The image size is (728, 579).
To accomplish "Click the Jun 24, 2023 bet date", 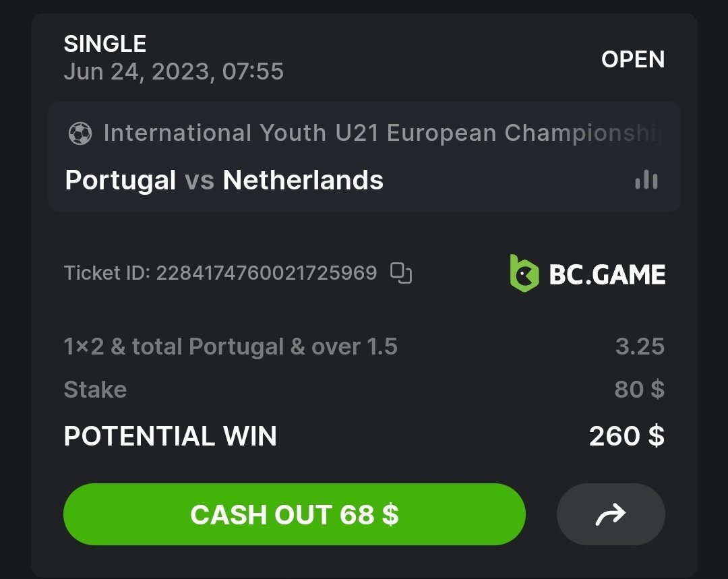I will [x=173, y=71].
